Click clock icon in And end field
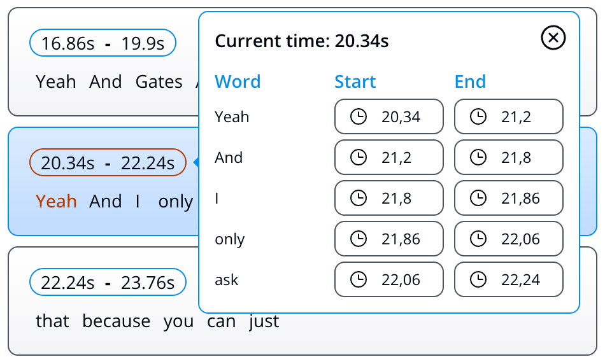 point(478,158)
